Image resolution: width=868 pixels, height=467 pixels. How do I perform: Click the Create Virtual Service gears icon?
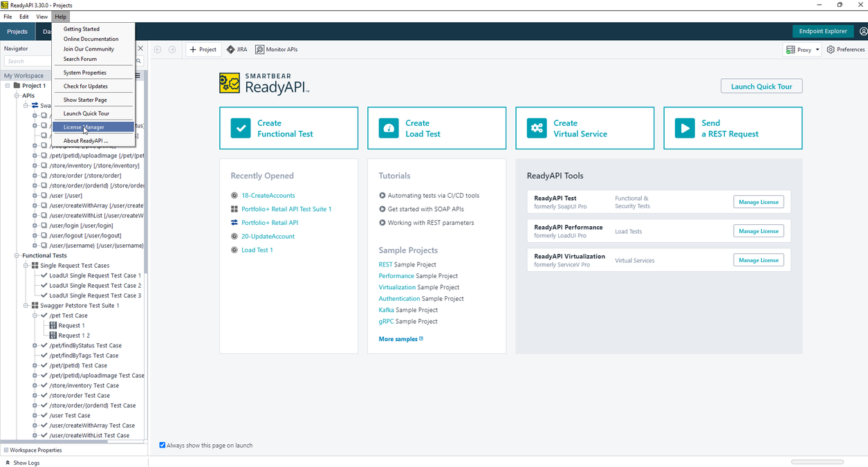537,128
